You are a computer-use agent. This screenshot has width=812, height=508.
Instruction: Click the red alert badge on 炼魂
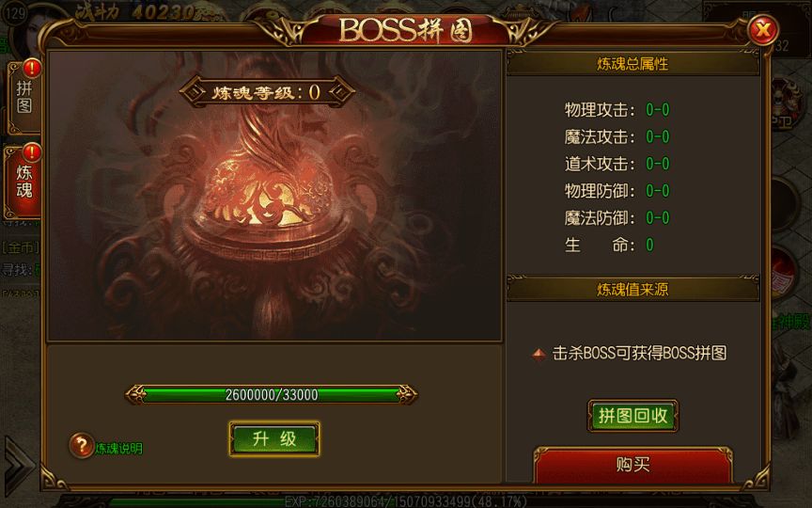(x=33, y=152)
